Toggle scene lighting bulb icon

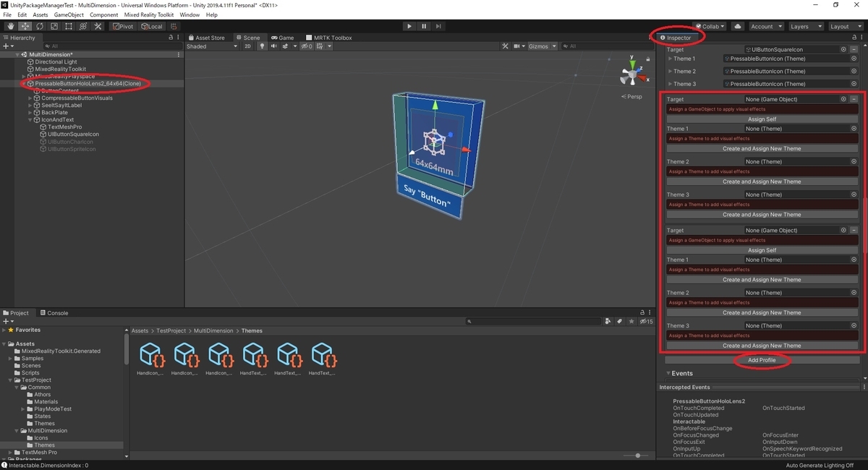click(x=263, y=46)
